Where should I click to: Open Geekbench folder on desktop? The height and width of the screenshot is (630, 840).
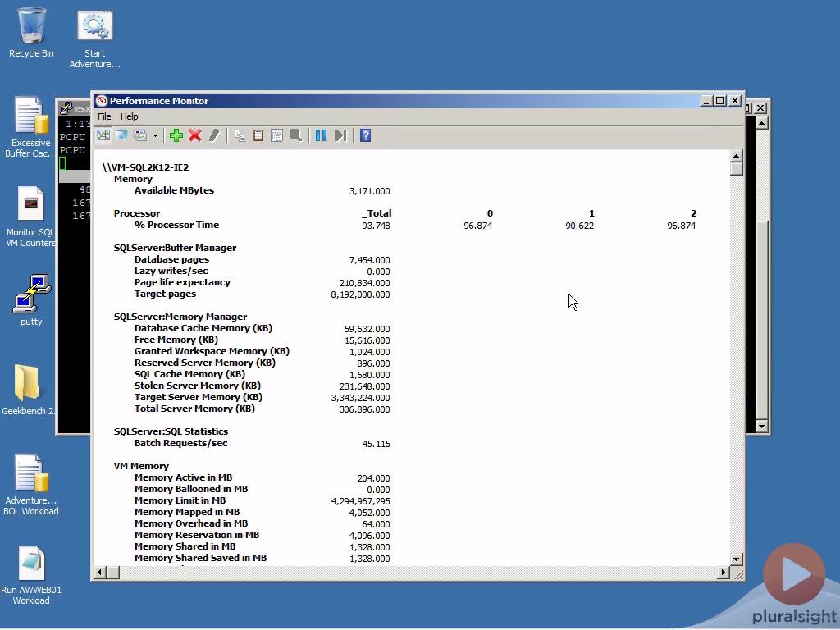tap(28, 390)
